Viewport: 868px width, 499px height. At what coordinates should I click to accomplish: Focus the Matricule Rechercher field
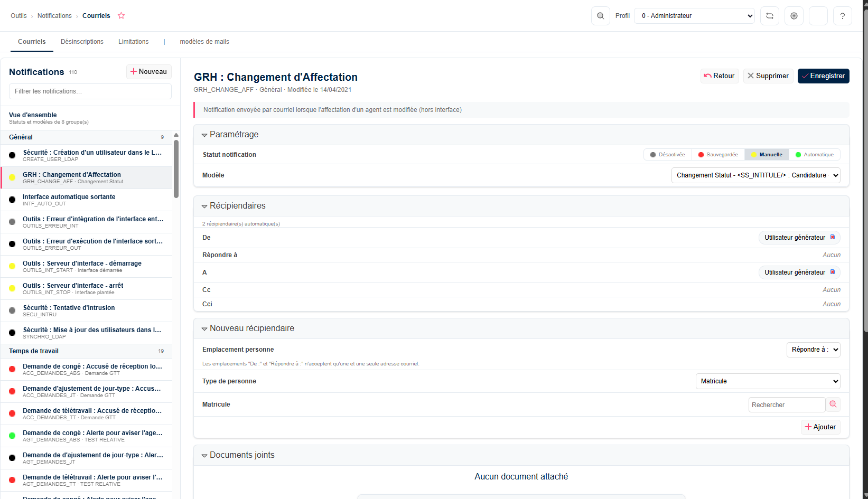787,404
